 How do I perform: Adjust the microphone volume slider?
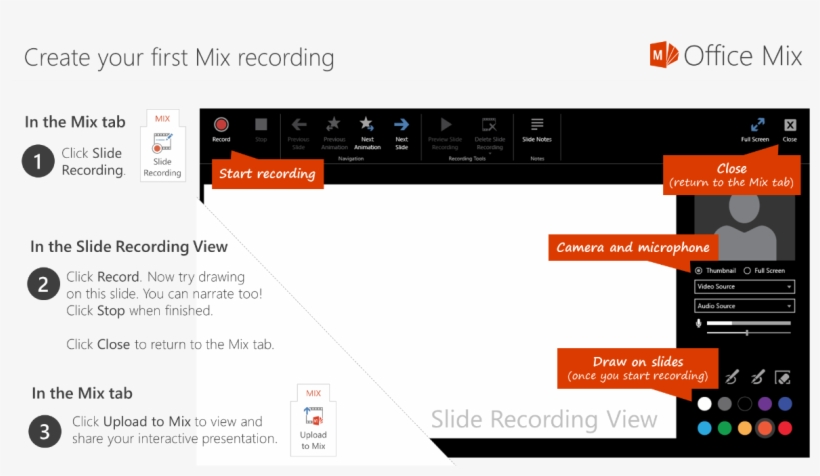click(748, 333)
